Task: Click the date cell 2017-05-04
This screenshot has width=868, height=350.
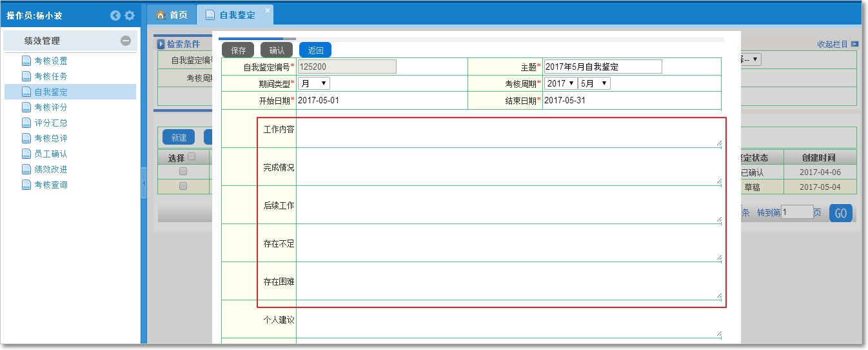Action: coord(820,187)
